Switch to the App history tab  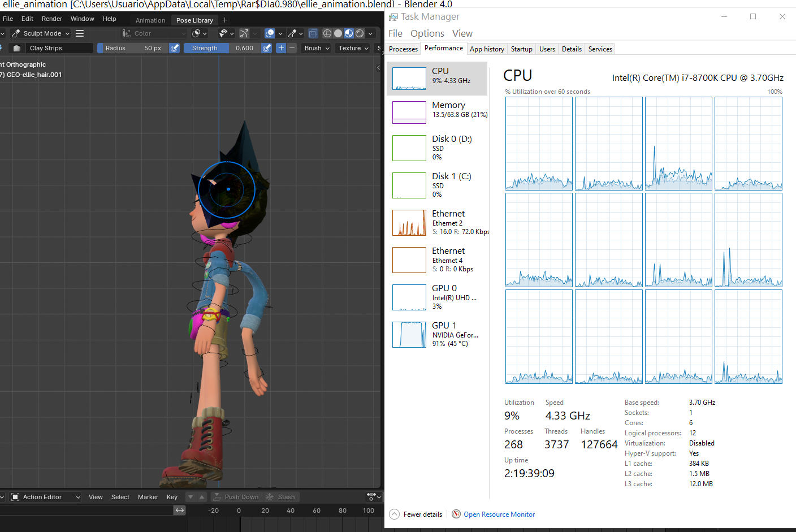[487, 49]
